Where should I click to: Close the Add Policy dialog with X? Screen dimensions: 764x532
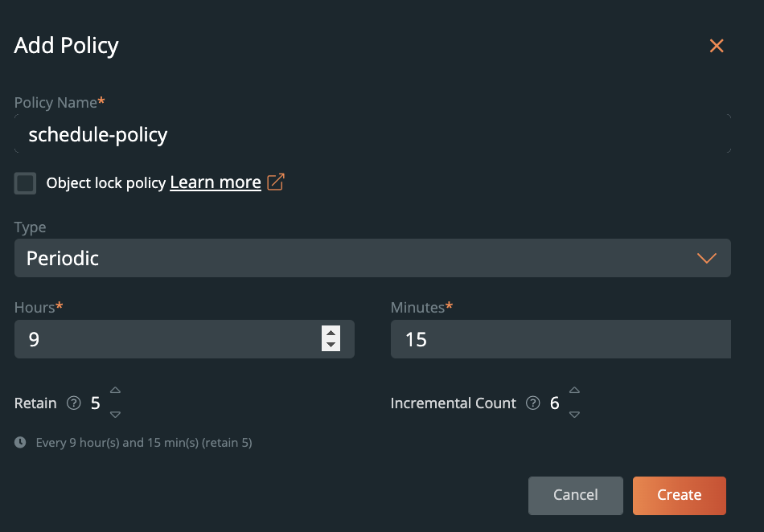coord(717,46)
